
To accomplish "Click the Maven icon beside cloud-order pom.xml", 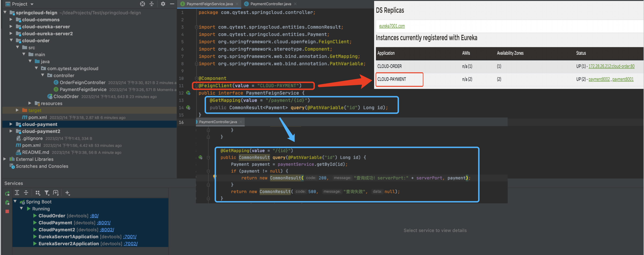I will [x=24, y=117].
